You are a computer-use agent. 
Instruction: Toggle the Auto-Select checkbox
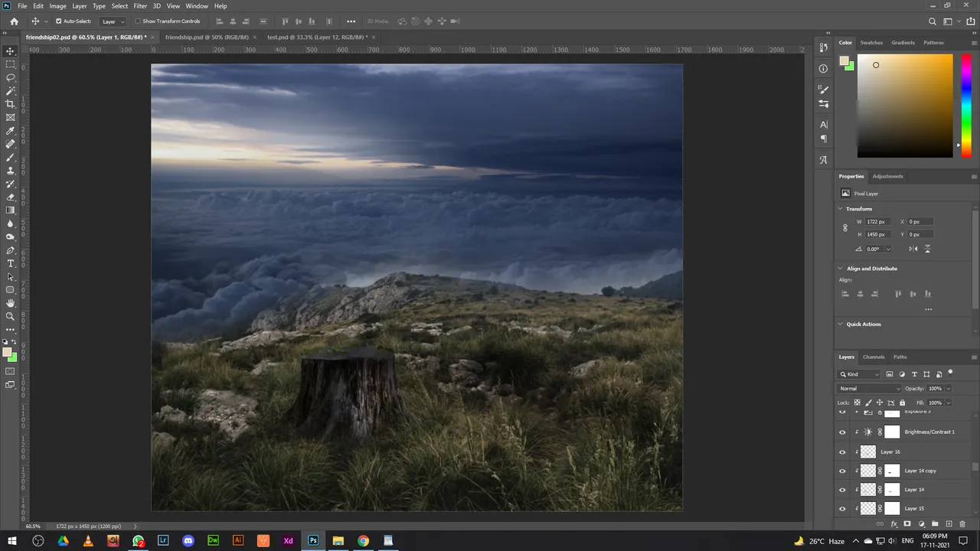(x=59, y=21)
